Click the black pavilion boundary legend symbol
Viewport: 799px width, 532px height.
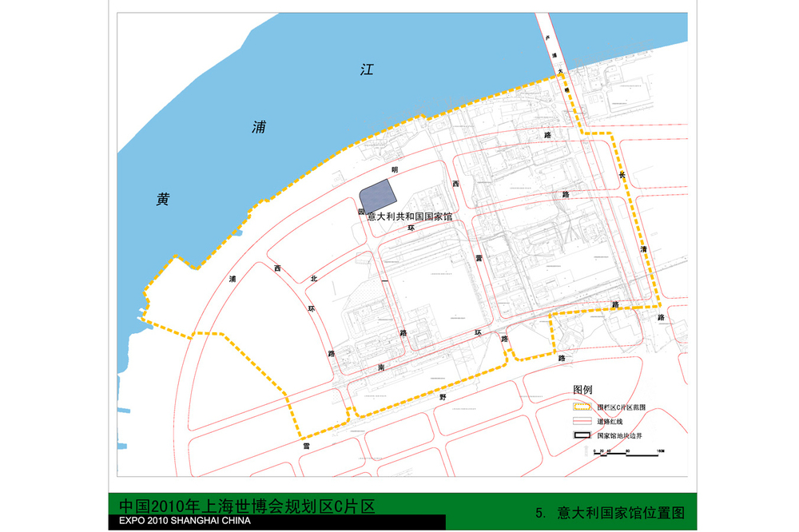[583, 436]
